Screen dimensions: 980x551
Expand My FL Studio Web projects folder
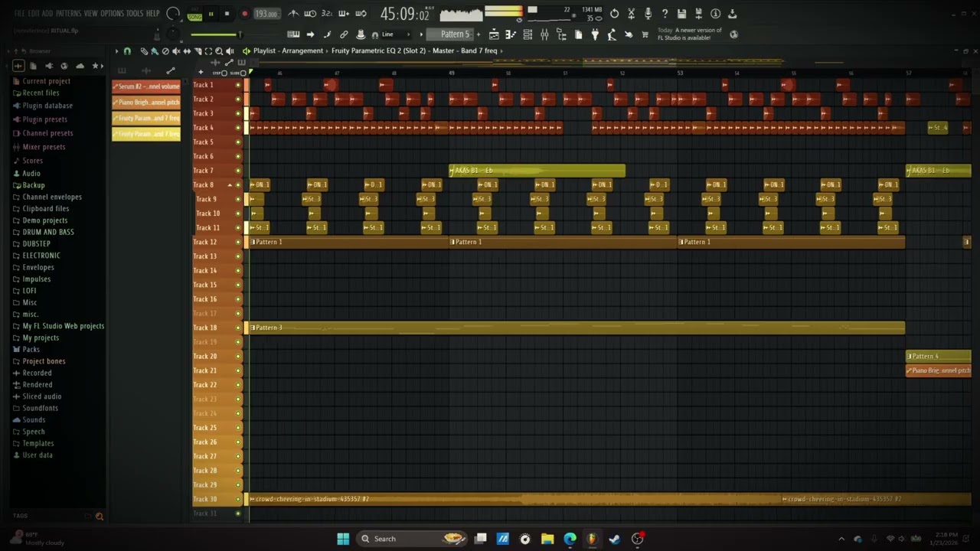pyautogui.click(x=63, y=326)
